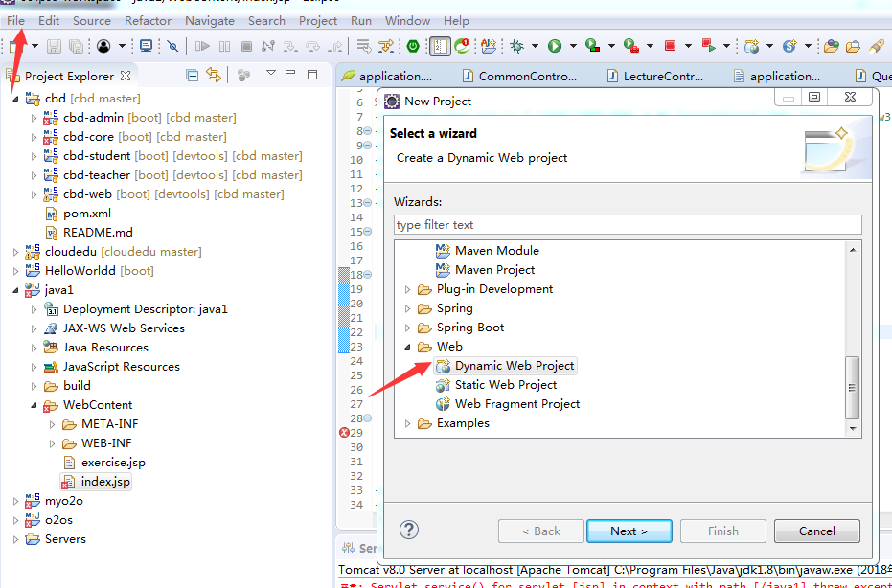Click the Cancel button in New Project
Viewport: 892px width, 588px height.
[817, 531]
